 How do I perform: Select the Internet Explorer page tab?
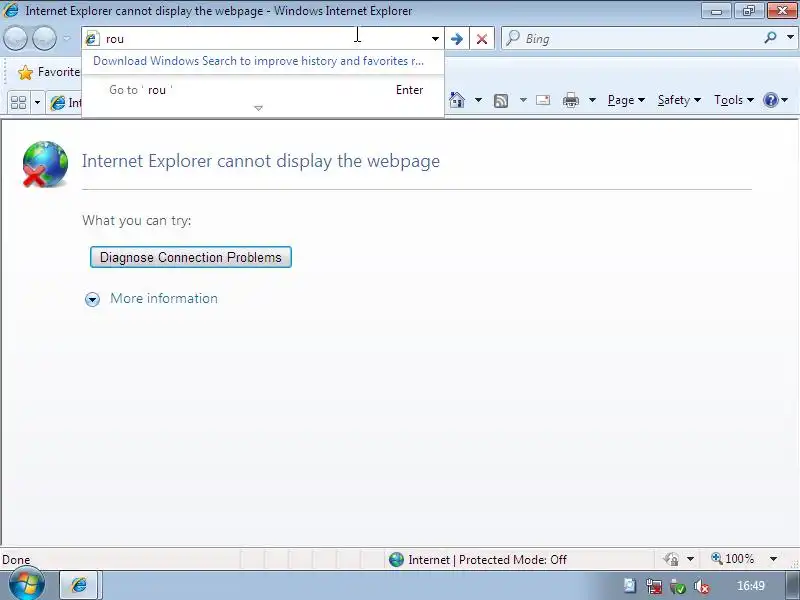[65, 103]
